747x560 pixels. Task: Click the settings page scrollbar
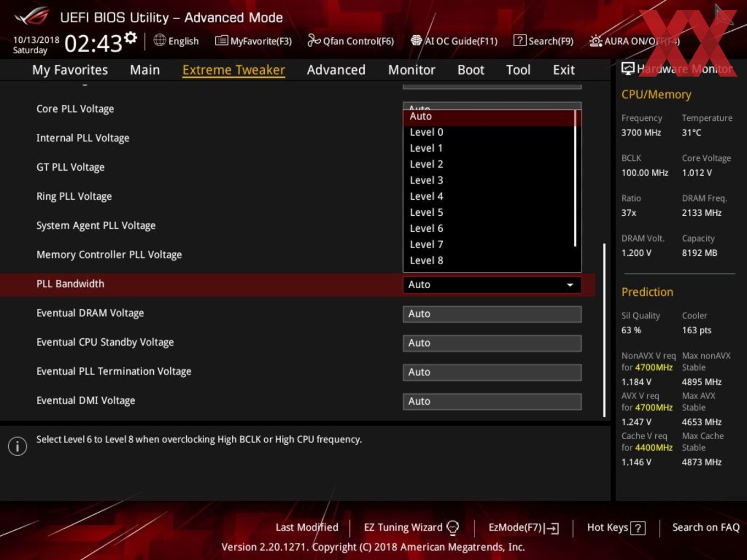(x=604, y=330)
